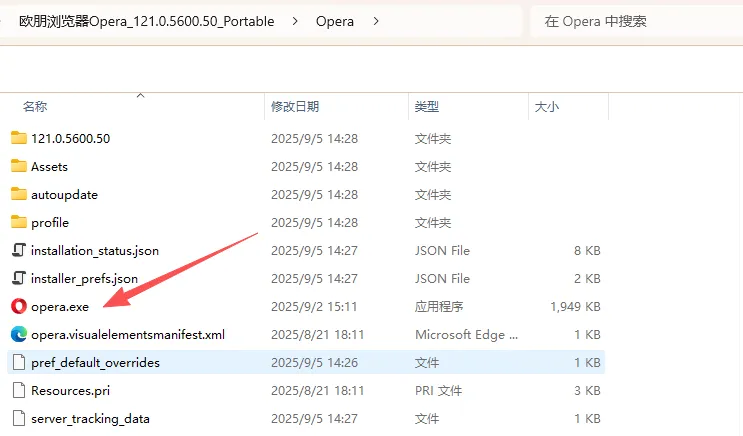This screenshot has height=436, width=743.
Task: Click the 应用程序 type of opera.exe
Action: pyautogui.click(x=439, y=307)
